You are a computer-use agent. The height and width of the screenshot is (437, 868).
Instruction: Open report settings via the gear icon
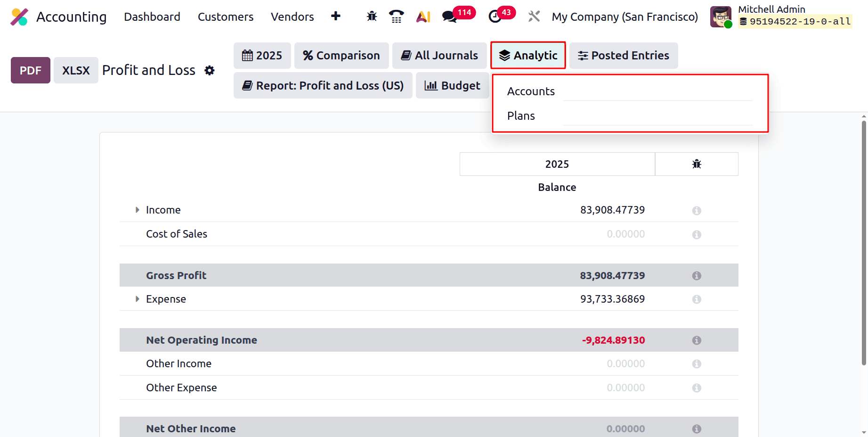[209, 70]
